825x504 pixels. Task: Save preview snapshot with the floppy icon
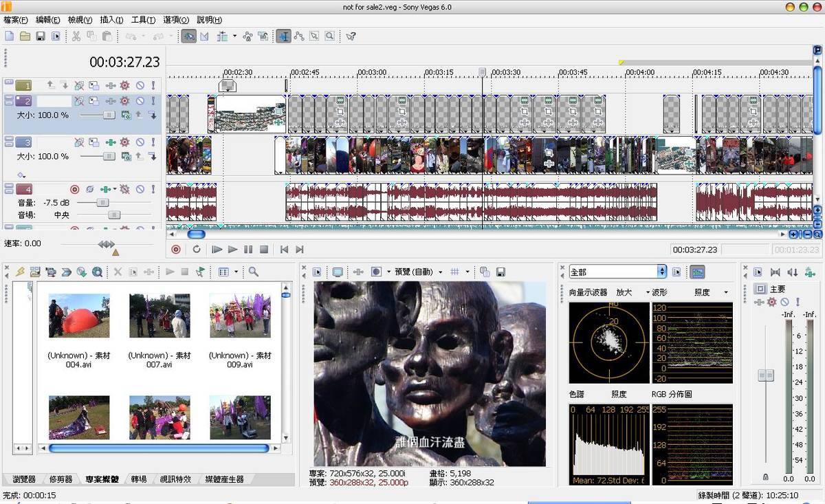500,272
